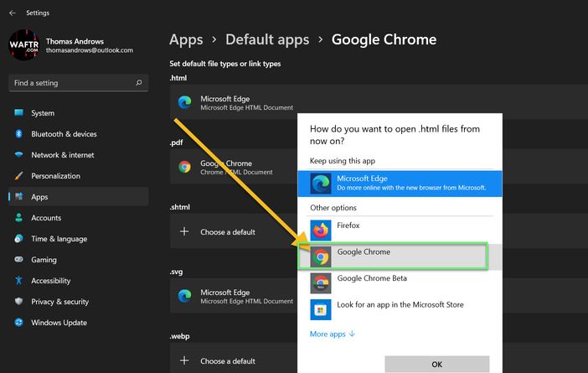Focus the Find a setting search box
The image size is (588, 373).
pos(79,83)
